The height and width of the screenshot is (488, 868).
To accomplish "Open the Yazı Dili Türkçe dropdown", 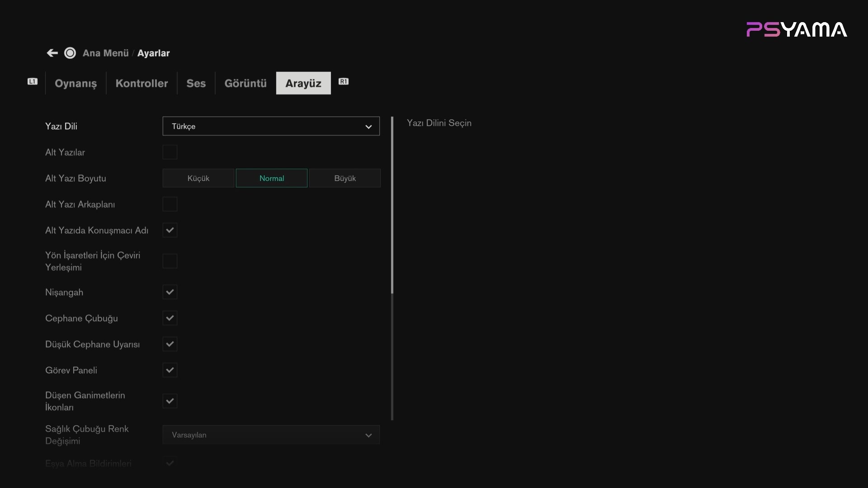I will tap(271, 126).
